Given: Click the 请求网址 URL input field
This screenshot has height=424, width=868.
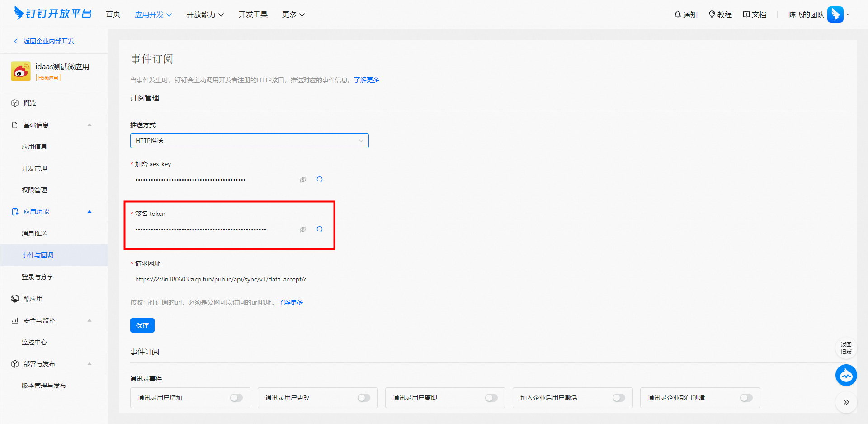Looking at the screenshot, I should pos(221,280).
